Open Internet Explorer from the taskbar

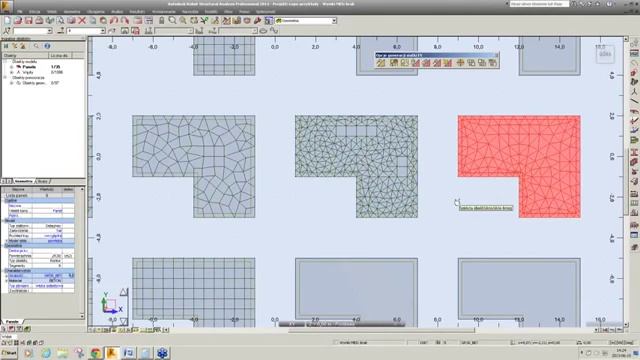point(46,353)
